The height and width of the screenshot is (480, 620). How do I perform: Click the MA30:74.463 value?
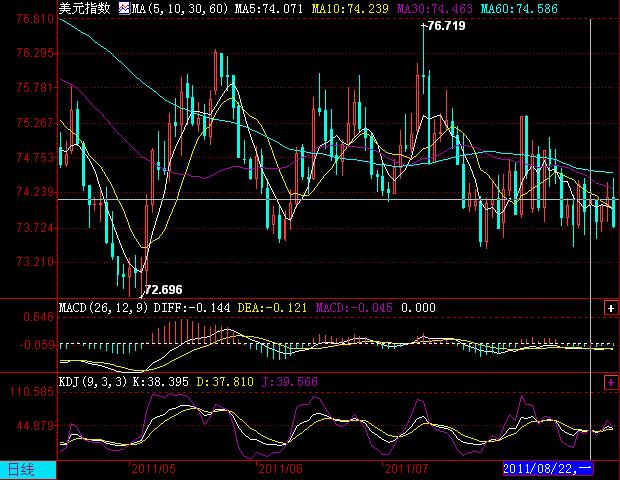(435, 8)
